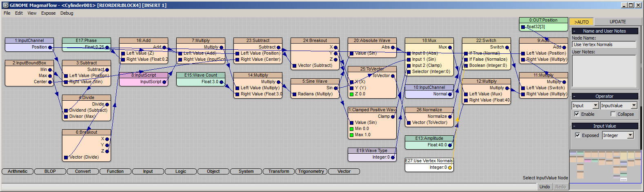Click the Sin output socket of 5:Sine Wave
The image size is (644, 192).
(x=336, y=88)
